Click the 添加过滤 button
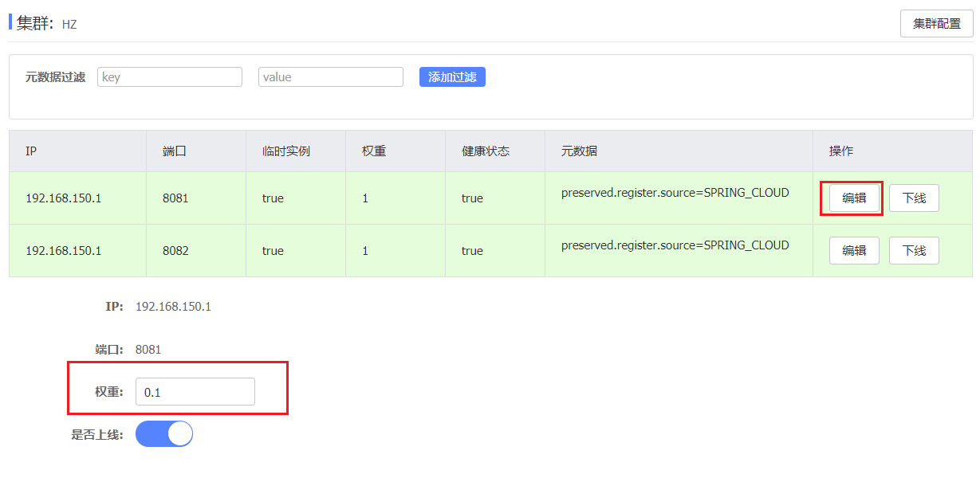The width and height of the screenshot is (980, 478). (x=452, y=77)
